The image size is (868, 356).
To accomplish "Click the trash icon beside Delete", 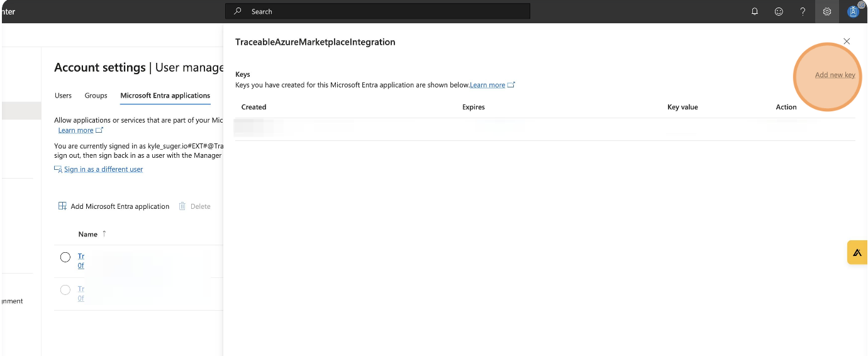I will [182, 206].
